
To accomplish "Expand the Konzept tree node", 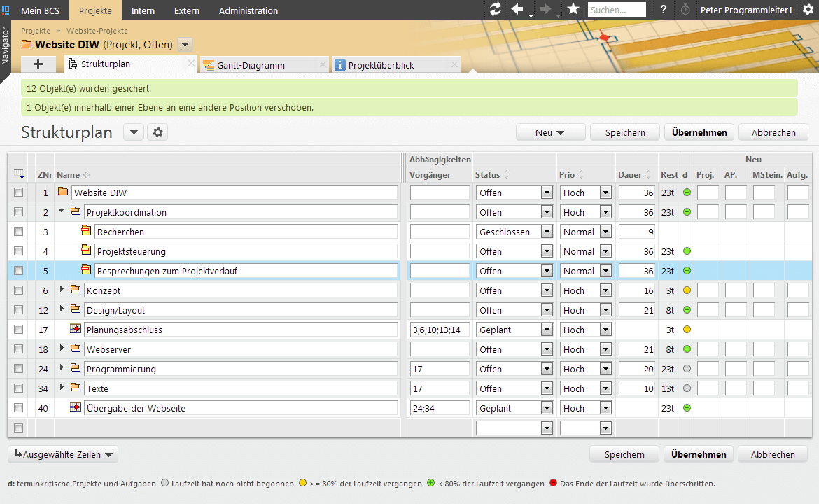I will coord(62,289).
